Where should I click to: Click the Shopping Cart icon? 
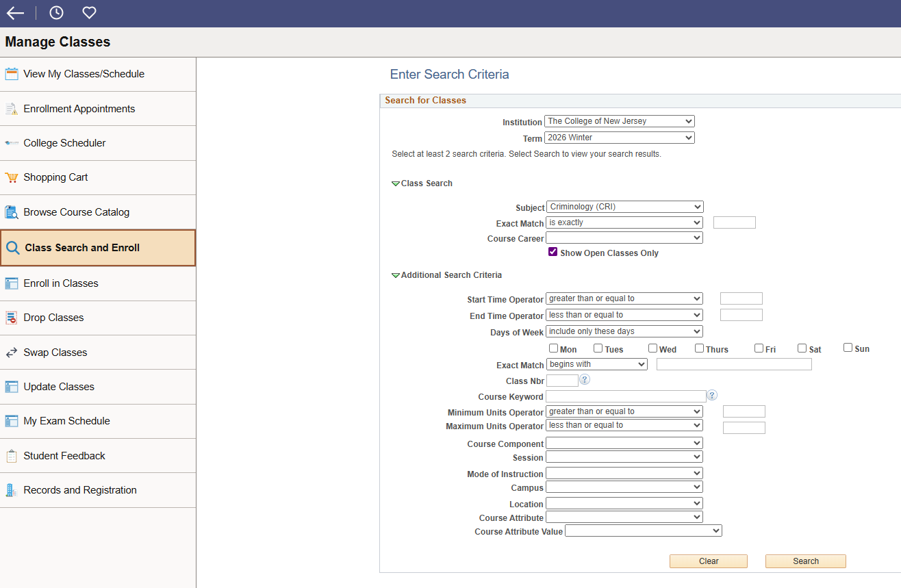[12, 177]
